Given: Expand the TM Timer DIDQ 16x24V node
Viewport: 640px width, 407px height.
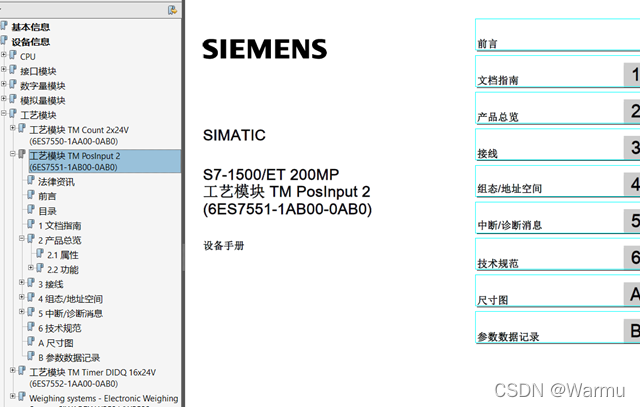Looking at the screenshot, I should (13, 370).
